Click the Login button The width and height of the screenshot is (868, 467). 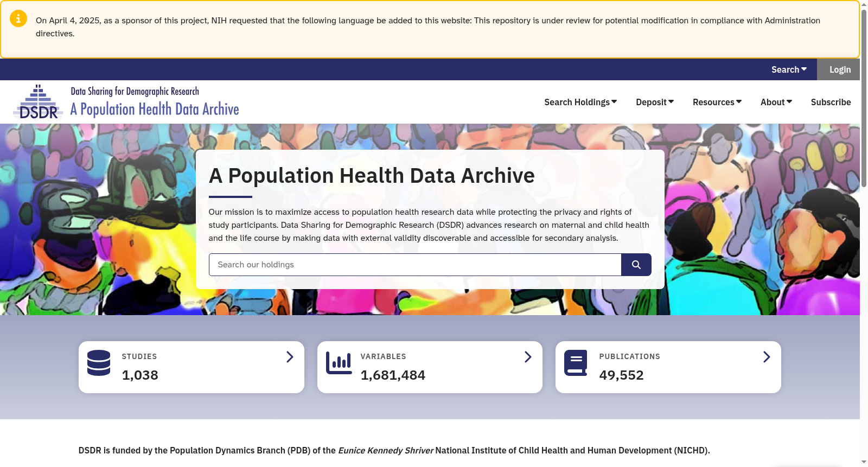click(839, 69)
